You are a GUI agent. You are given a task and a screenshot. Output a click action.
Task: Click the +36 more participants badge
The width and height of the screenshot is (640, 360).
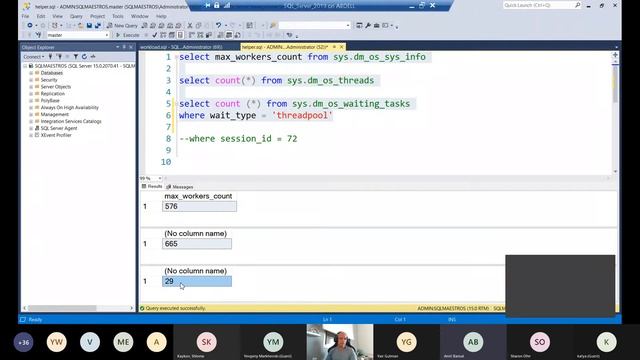point(24,342)
